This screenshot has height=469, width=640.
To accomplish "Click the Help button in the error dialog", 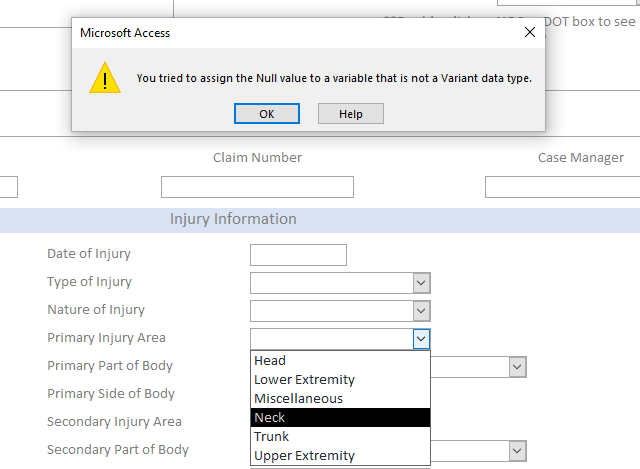I will 351,113.
